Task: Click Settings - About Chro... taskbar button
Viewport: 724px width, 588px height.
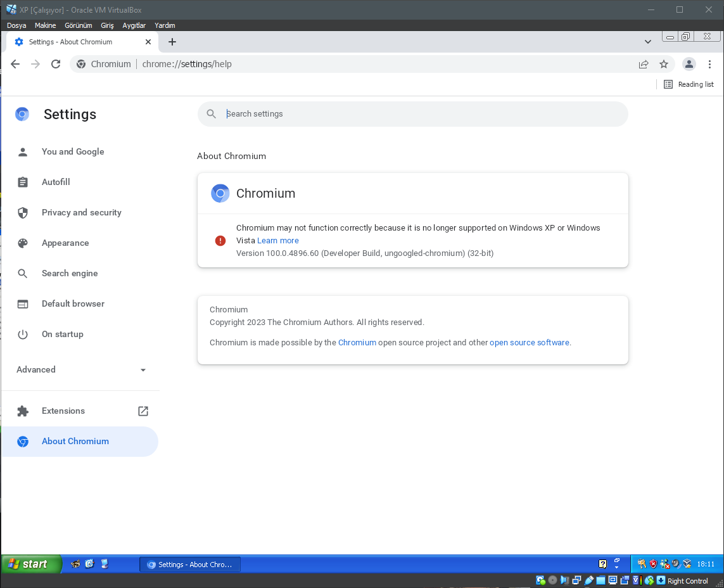Action: coord(190,565)
